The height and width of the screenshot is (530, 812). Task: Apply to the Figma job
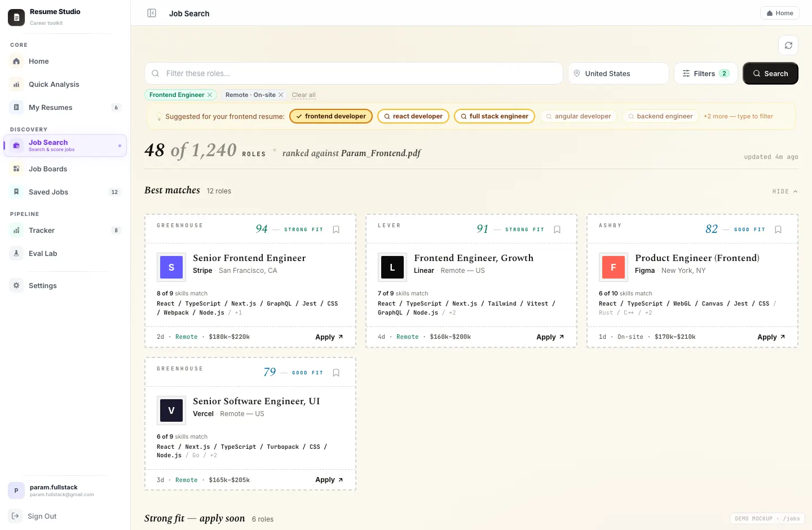[x=771, y=337]
